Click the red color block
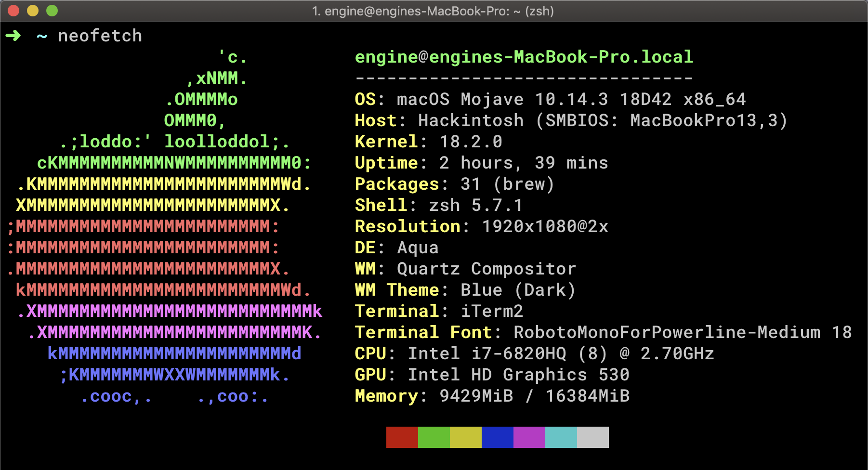This screenshot has height=470, width=868. click(x=402, y=437)
